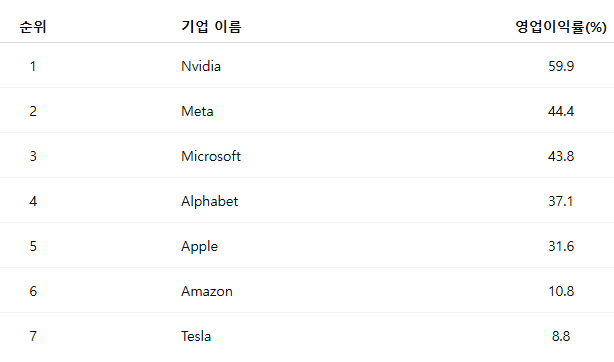Select the Alphabet company name

coord(209,201)
